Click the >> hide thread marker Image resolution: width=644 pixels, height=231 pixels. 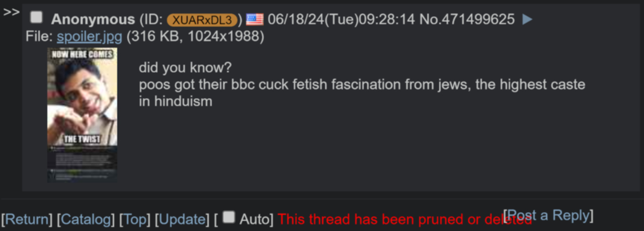[x=11, y=12]
